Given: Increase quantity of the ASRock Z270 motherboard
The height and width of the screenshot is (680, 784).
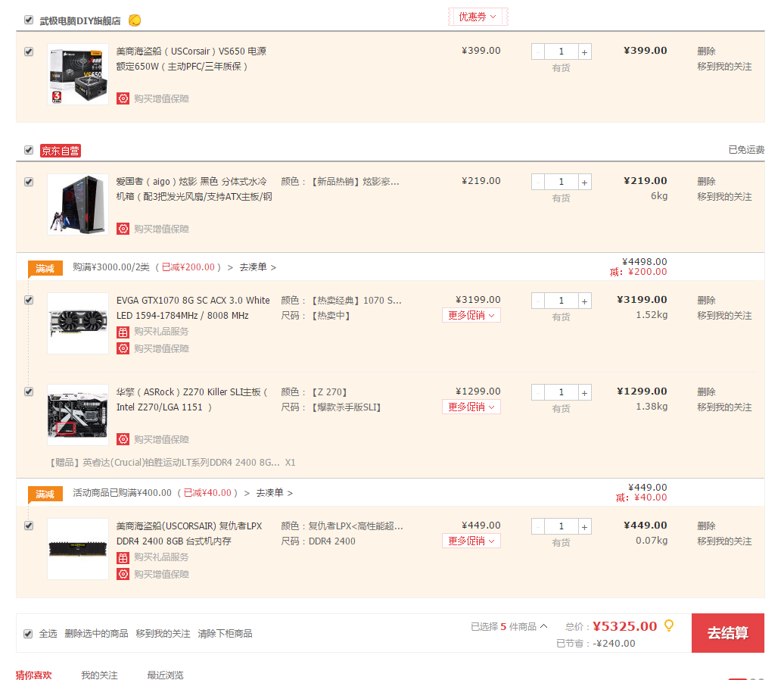Looking at the screenshot, I should click(584, 393).
